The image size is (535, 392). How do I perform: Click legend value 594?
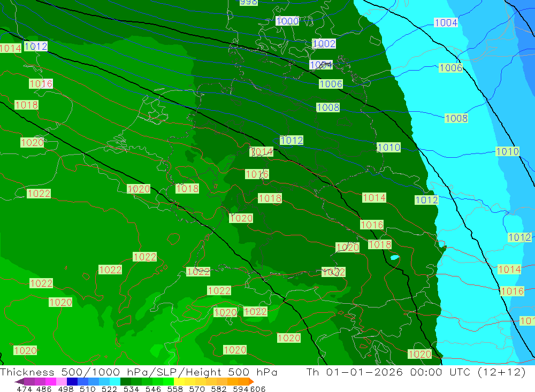[x=241, y=389]
